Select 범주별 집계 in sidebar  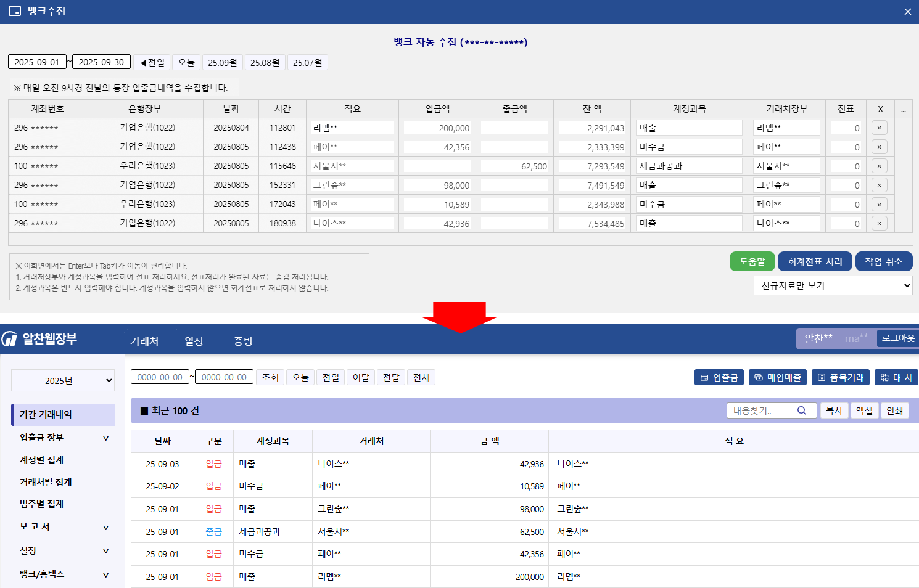(x=41, y=504)
